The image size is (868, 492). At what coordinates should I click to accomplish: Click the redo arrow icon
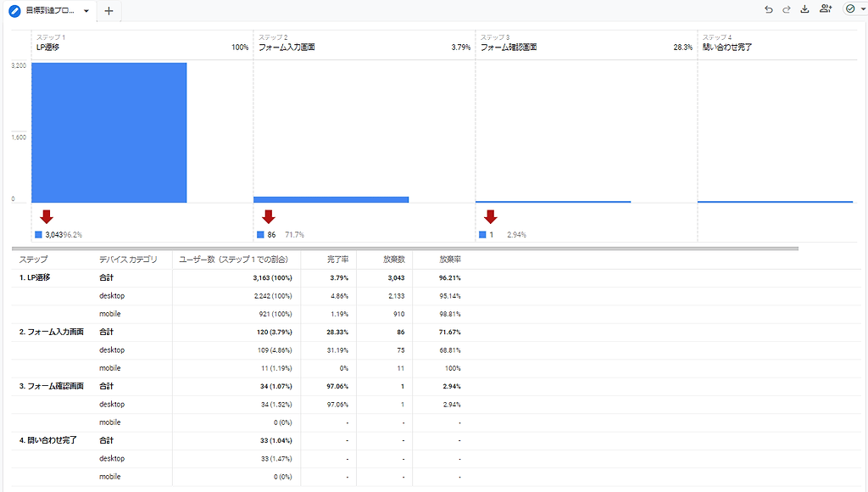point(786,9)
